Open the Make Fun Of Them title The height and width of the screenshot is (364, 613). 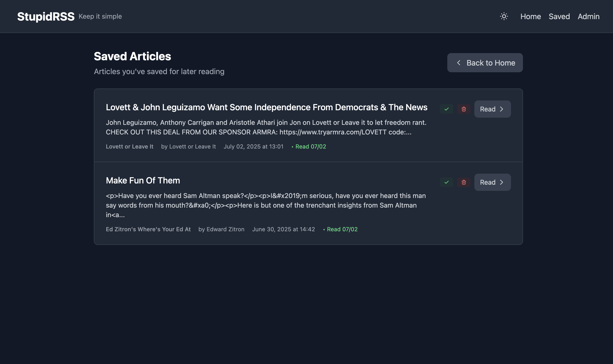coord(143,181)
